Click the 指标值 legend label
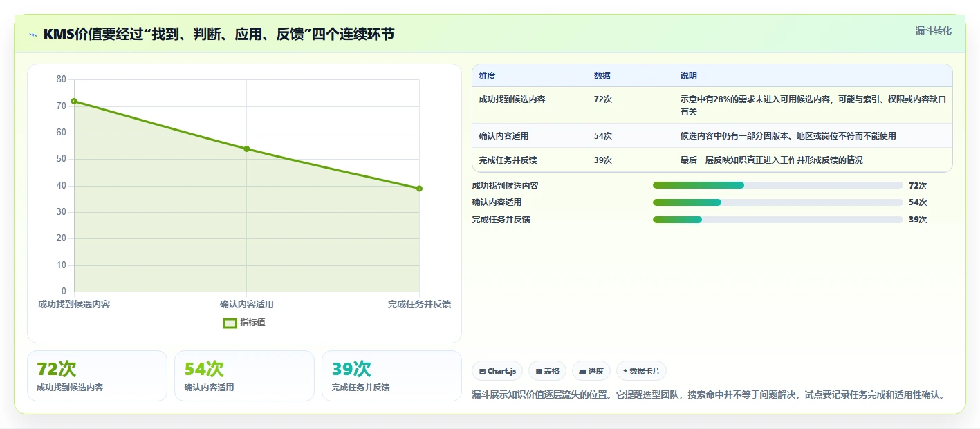The height and width of the screenshot is (429, 980). (252, 323)
